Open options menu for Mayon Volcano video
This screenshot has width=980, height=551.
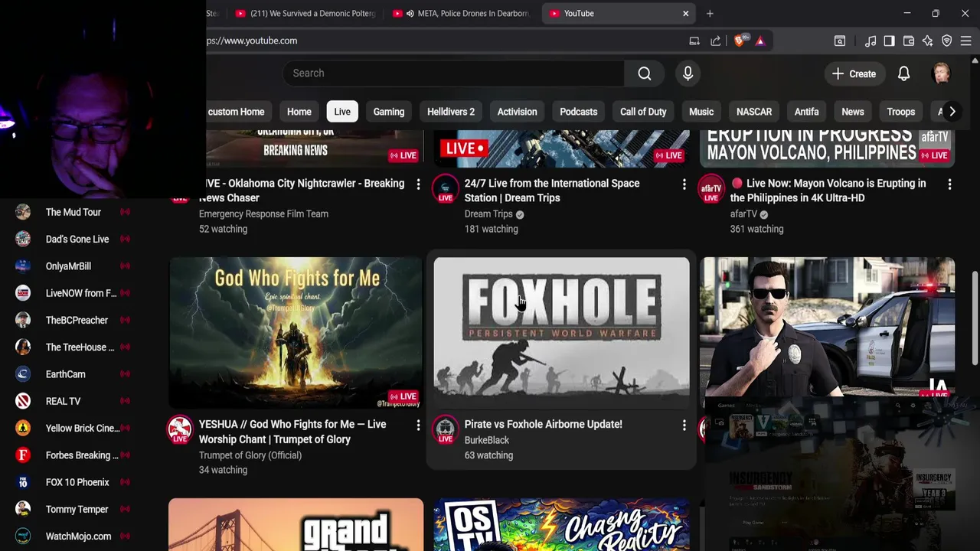click(949, 184)
